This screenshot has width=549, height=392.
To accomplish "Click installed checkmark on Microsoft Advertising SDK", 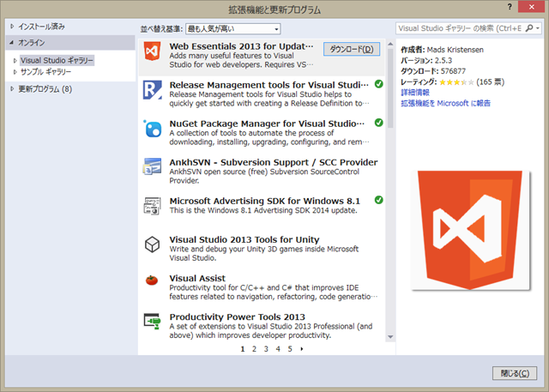I will coord(378,200).
